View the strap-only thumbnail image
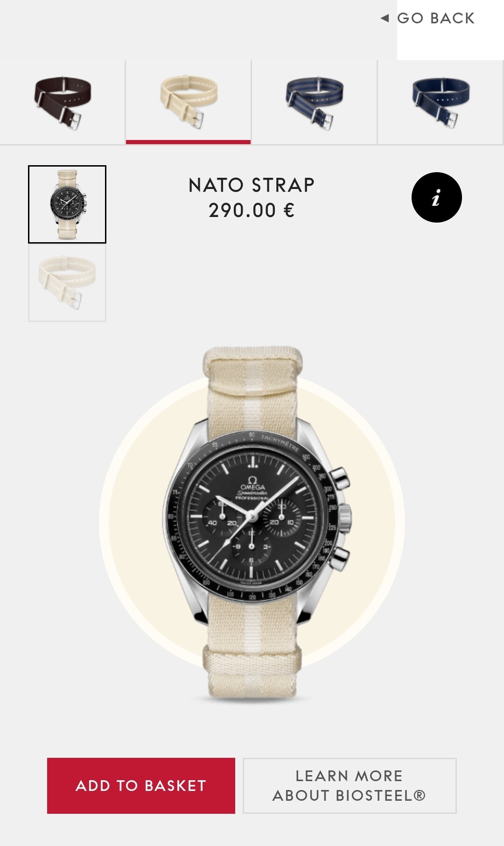The height and width of the screenshot is (846, 504). pos(67,283)
